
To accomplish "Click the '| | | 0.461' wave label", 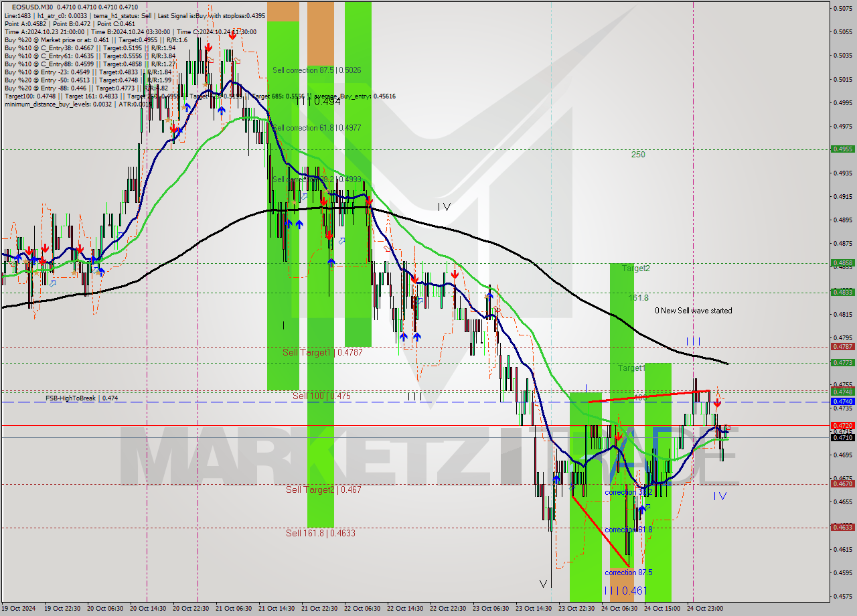I will 625,591.
